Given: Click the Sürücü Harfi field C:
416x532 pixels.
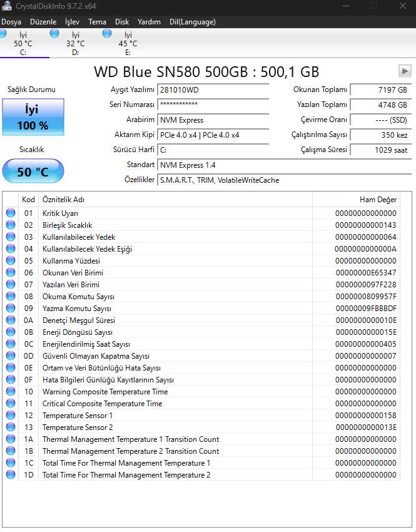Looking at the screenshot, I should (x=213, y=150).
